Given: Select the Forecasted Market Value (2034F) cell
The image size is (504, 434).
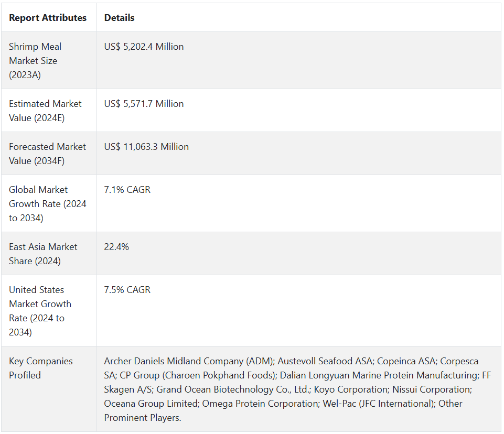Looking at the screenshot, I should tap(47, 154).
